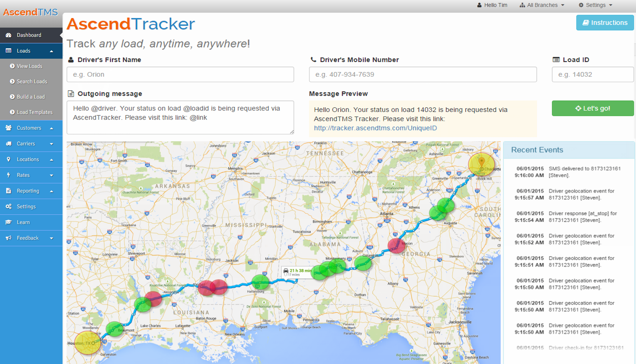Collapse the Loads submenu caret
The width and height of the screenshot is (636, 364).
coord(51,51)
